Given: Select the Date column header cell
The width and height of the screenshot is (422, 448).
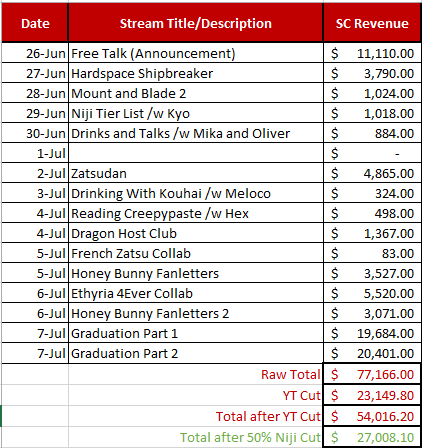Looking at the screenshot, I should 35,23.
